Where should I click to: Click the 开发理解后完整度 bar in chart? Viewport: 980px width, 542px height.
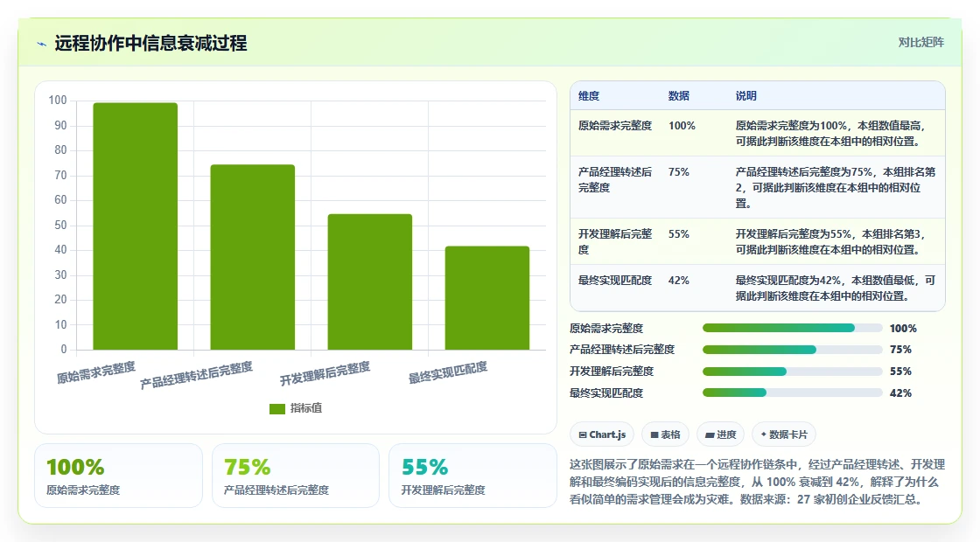click(370, 281)
